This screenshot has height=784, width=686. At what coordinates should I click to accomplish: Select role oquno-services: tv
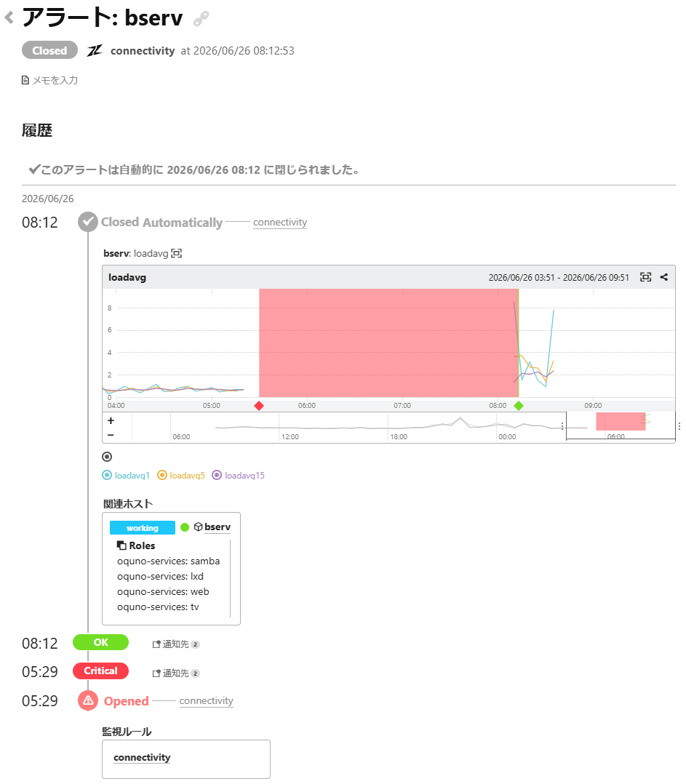[x=158, y=607]
